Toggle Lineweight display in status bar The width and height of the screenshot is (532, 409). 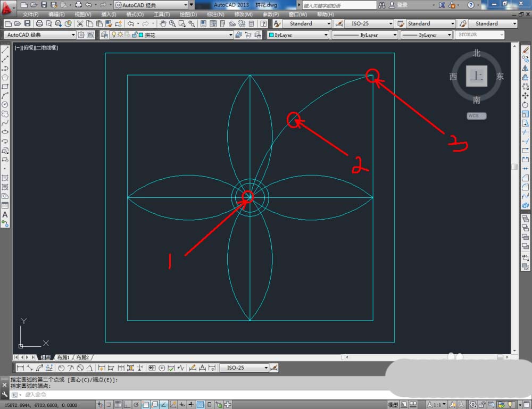pyautogui.click(x=191, y=405)
